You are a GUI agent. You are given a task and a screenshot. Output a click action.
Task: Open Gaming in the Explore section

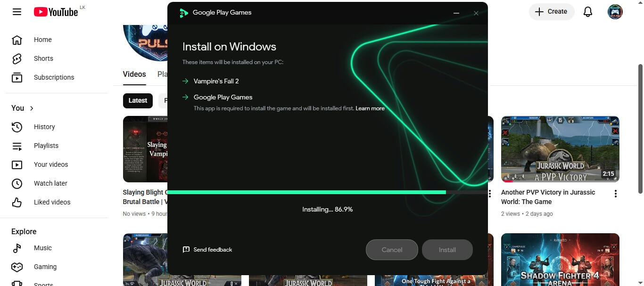(x=45, y=267)
